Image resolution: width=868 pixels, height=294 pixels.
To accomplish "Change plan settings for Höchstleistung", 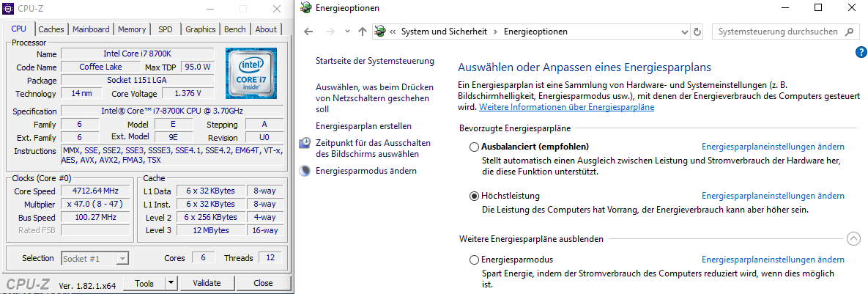I will [x=773, y=196].
